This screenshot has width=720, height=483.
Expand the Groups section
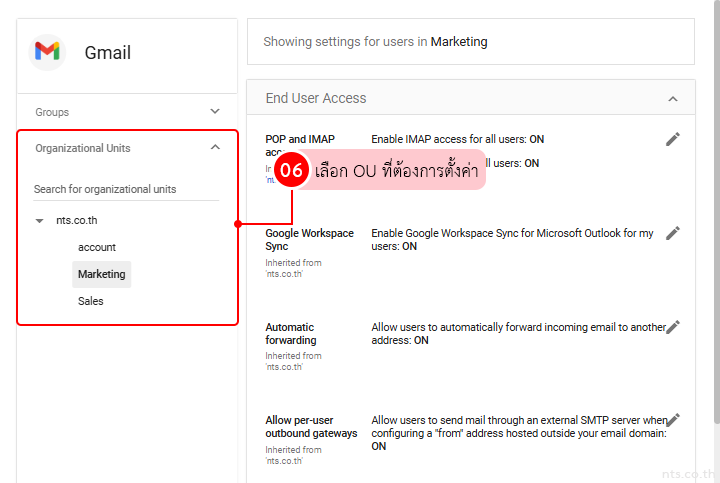pos(215,112)
